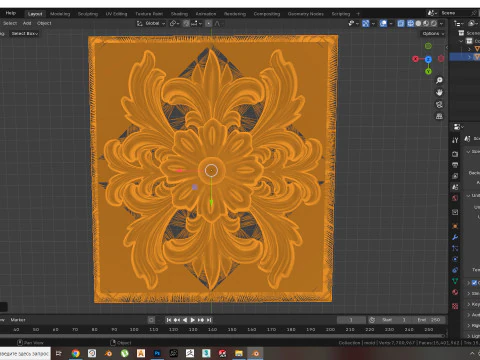Click the Z axis on navigation gizmo
Screen dimensions: 480x360
tap(428, 59)
